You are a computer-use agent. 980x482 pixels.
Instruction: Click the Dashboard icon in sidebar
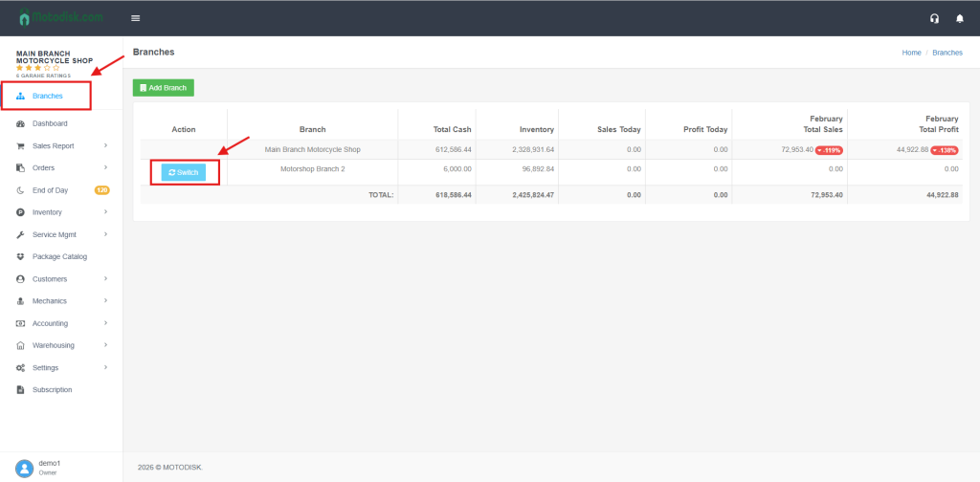[21, 123]
